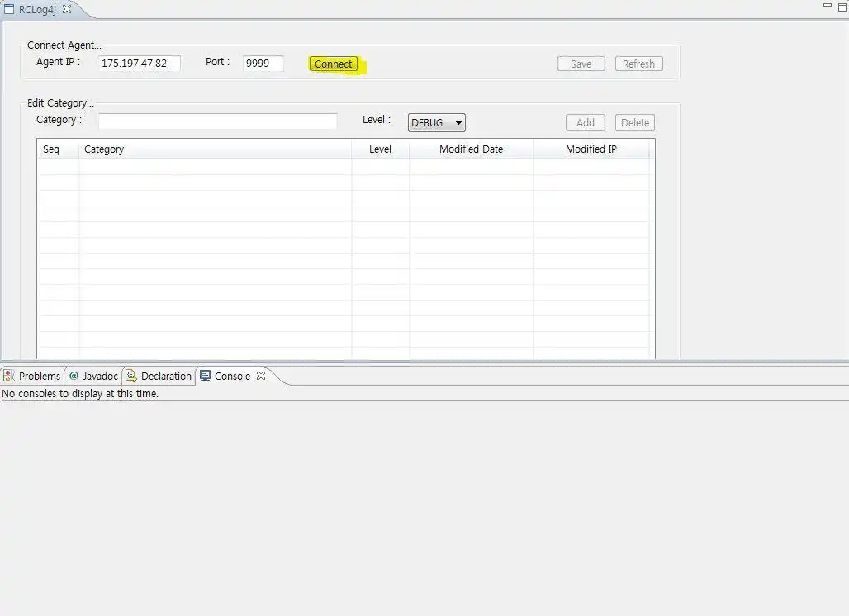This screenshot has width=849, height=616.
Task: Click the 'Port :' label
Action: [x=218, y=62]
